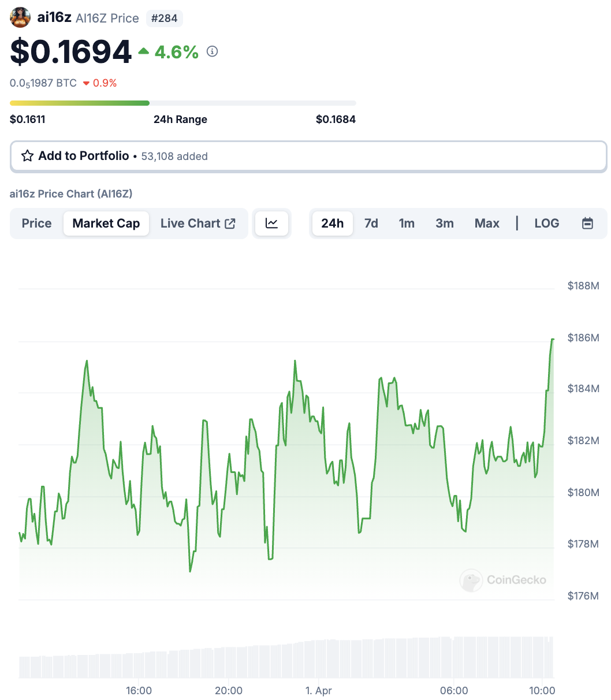Click the star icon in Add to Portfolio
Viewport: 611px width, 700px height.
tap(27, 156)
